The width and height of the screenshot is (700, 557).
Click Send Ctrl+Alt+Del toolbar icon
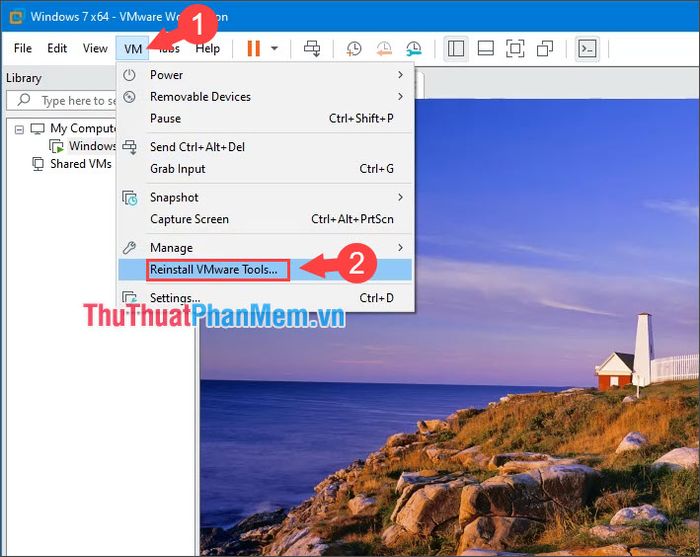coord(312,48)
